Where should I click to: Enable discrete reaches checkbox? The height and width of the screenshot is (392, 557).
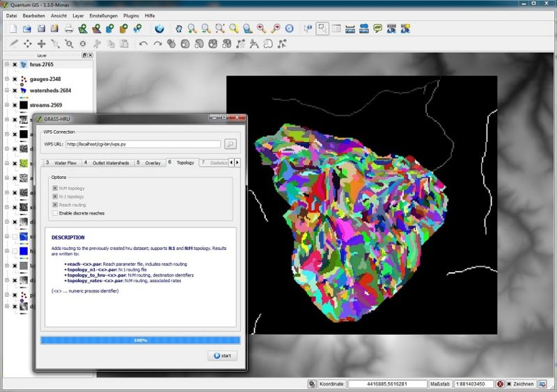56,213
